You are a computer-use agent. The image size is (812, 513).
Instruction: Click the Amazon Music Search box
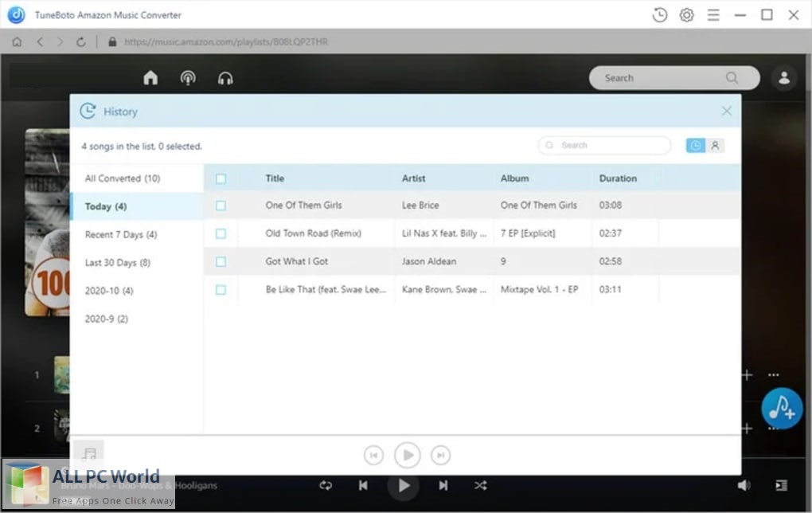coord(673,78)
